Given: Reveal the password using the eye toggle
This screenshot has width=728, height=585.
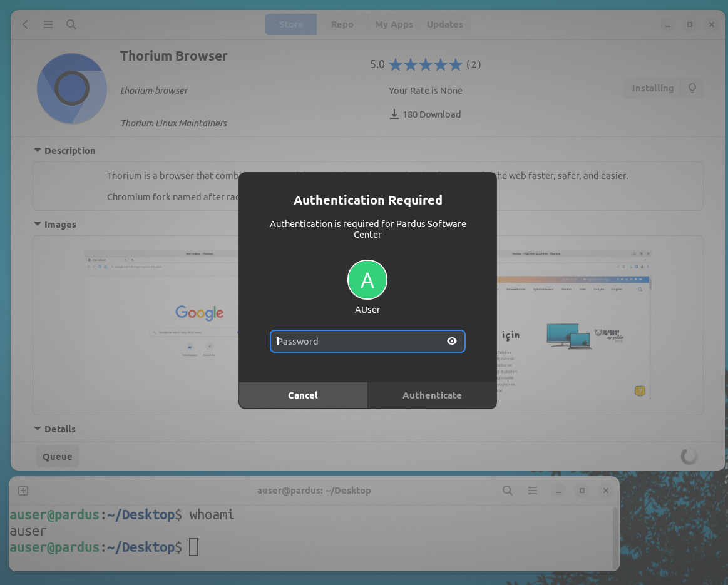Looking at the screenshot, I should pos(451,341).
